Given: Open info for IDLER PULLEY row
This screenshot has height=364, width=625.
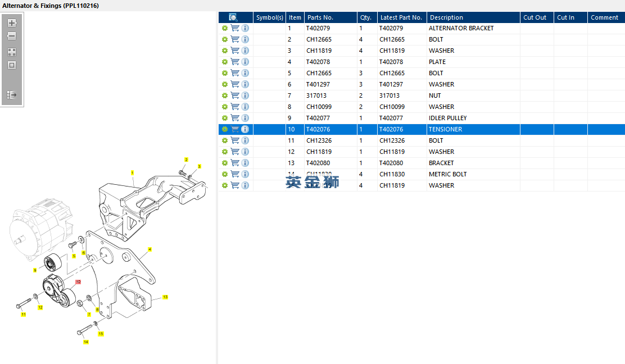Looking at the screenshot, I should pyautogui.click(x=245, y=118).
